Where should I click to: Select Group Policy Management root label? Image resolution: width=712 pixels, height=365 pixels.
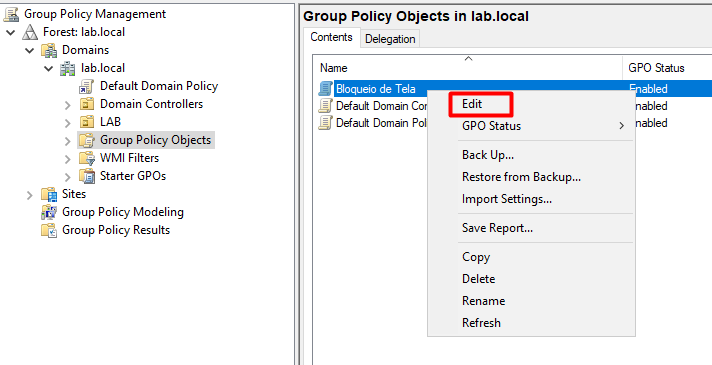click(95, 14)
